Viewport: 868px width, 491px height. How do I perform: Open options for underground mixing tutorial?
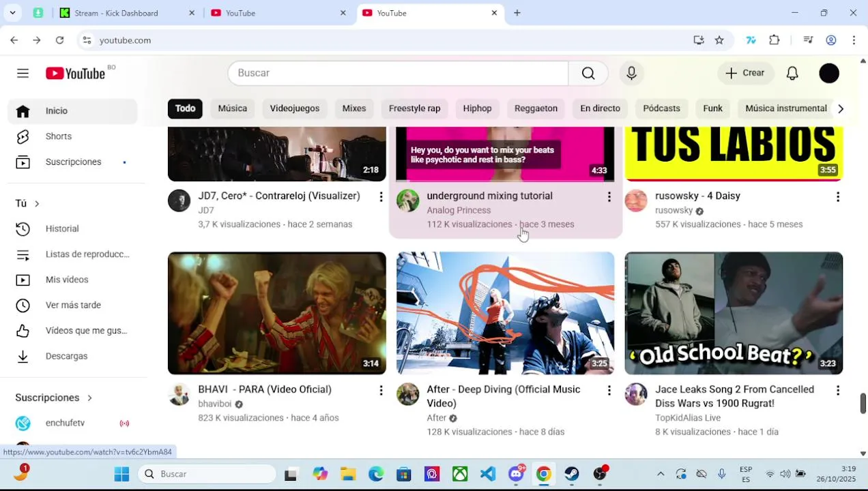click(x=609, y=197)
